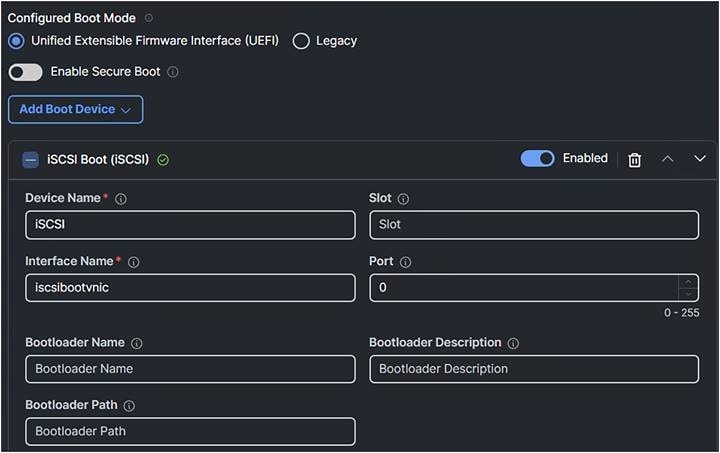Move iSCSI Boot device down with chevron
The height and width of the screenshot is (453, 720).
coord(700,159)
